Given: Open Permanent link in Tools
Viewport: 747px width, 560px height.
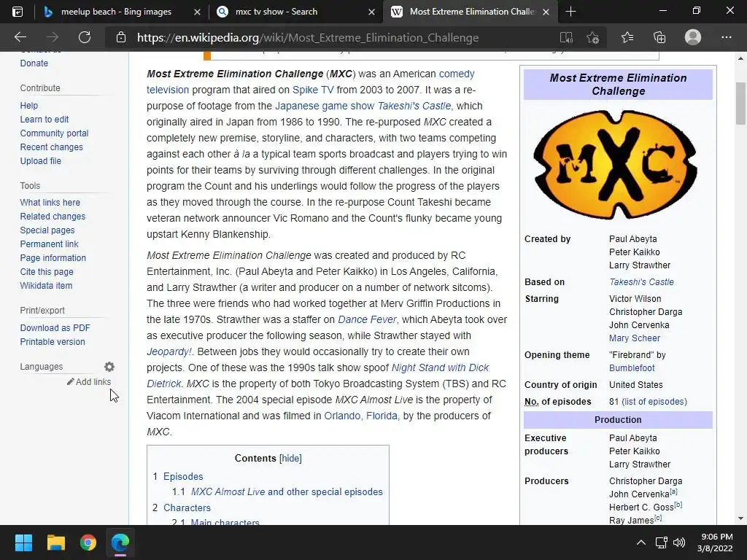Looking at the screenshot, I should [x=49, y=244].
